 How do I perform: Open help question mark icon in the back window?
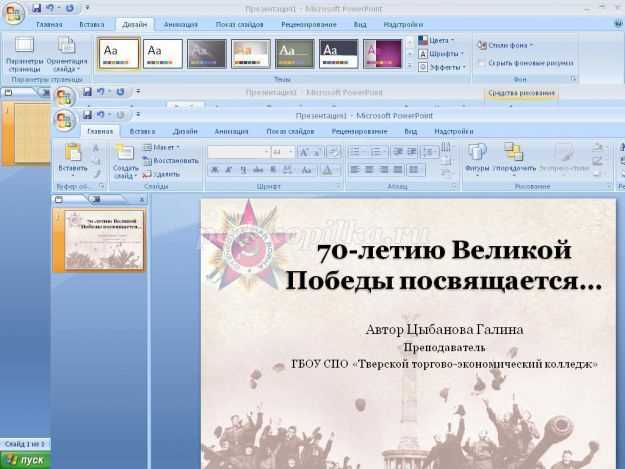click(x=620, y=24)
